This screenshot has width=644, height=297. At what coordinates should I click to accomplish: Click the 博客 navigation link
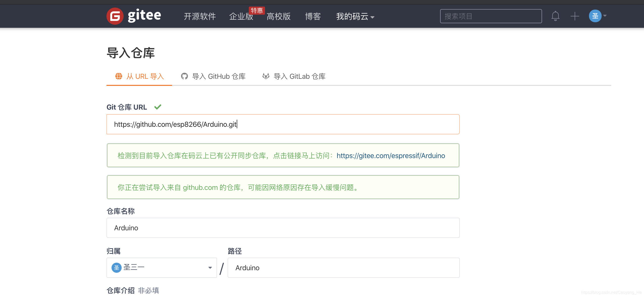point(313,17)
